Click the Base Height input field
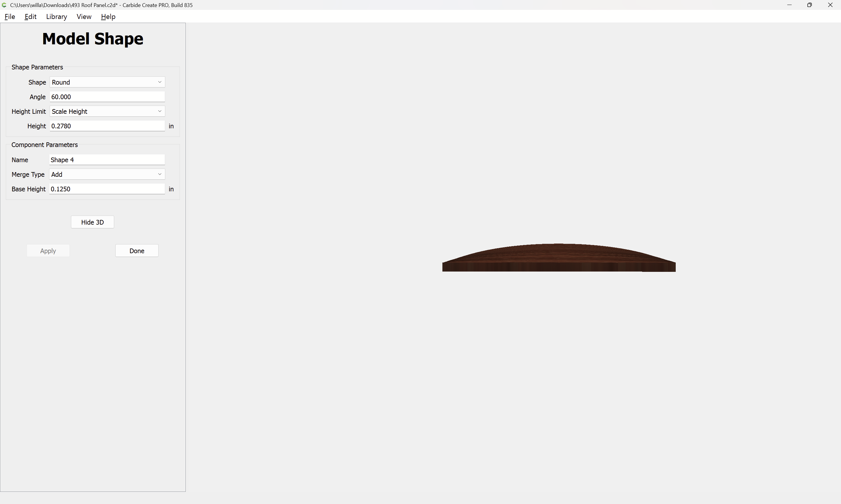The height and width of the screenshot is (504, 841). (x=107, y=189)
